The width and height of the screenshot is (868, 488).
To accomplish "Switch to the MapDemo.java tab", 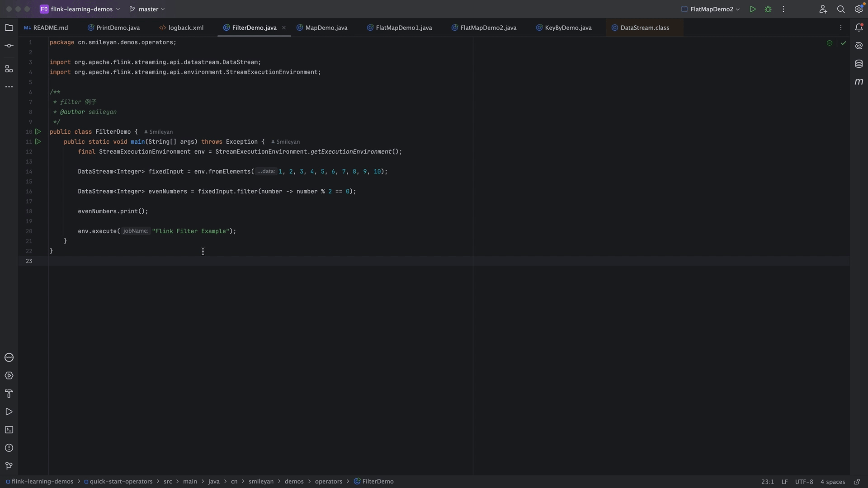I will pyautogui.click(x=326, y=28).
